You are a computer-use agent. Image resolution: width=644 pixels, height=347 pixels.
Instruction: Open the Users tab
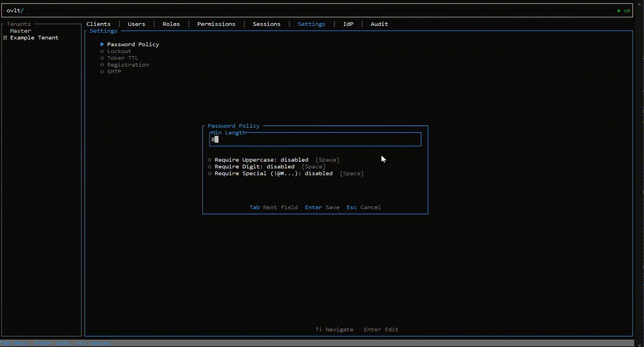(136, 24)
